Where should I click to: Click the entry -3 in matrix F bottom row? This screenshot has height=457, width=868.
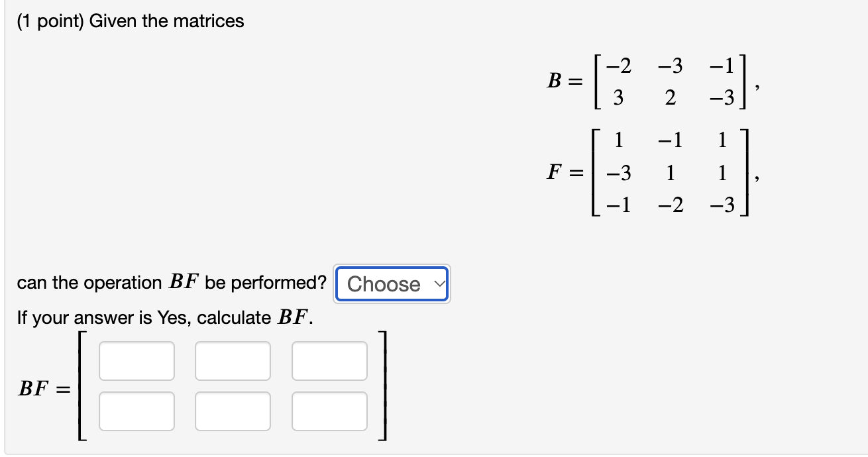tap(722, 207)
